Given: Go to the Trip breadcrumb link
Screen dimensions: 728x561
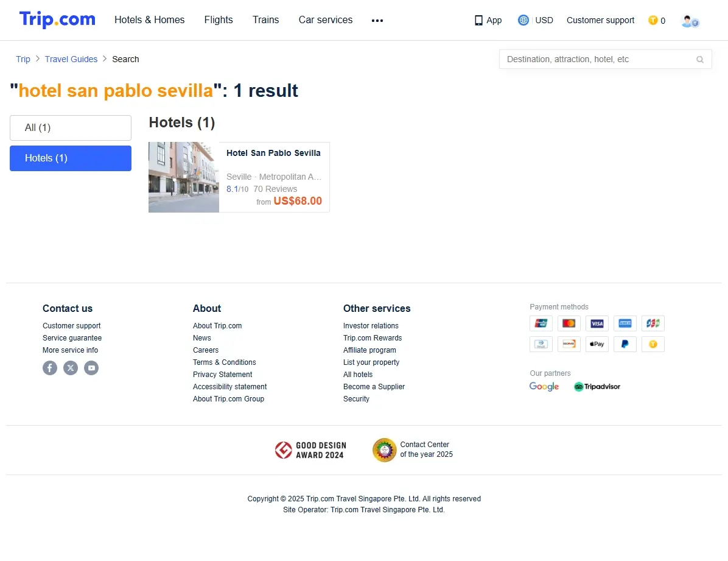Looking at the screenshot, I should pyautogui.click(x=23, y=59).
